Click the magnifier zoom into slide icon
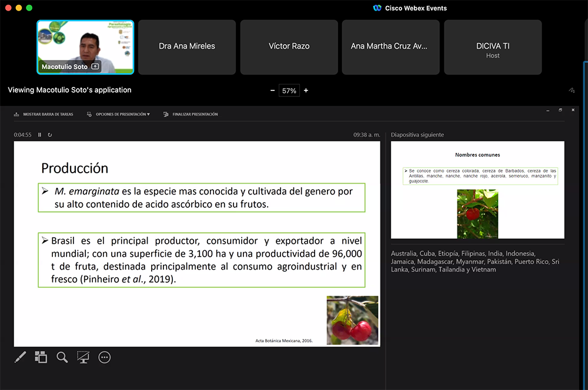The width and height of the screenshot is (588, 390). pyautogui.click(x=62, y=357)
